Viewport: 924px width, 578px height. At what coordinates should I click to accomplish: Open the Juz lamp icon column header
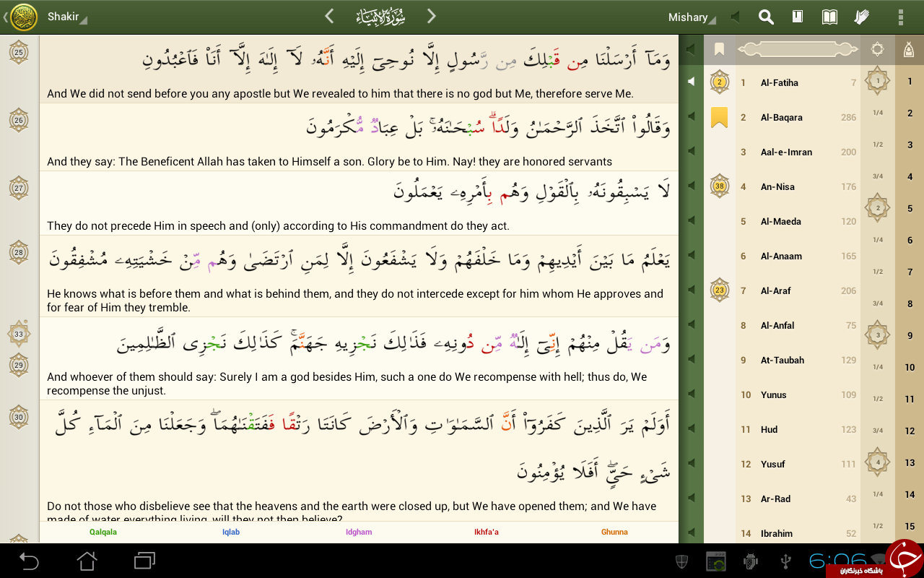point(910,49)
